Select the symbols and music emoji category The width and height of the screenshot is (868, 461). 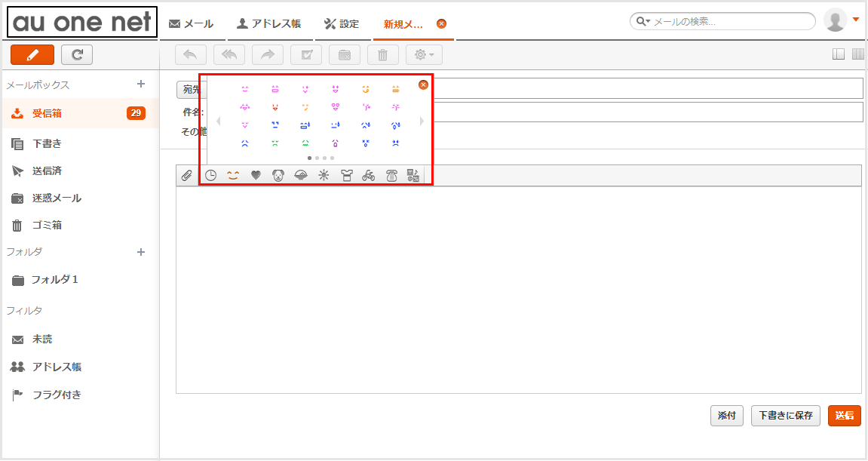pyautogui.click(x=413, y=176)
